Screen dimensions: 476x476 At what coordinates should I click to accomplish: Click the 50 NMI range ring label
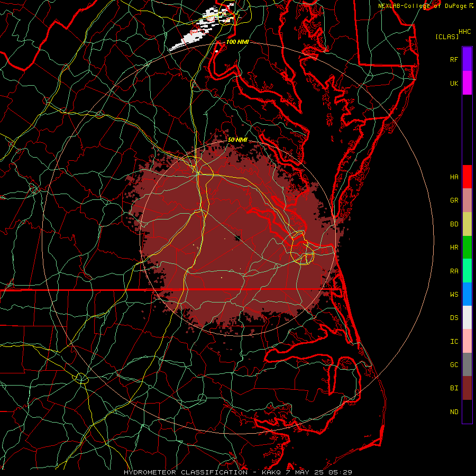click(237, 140)
